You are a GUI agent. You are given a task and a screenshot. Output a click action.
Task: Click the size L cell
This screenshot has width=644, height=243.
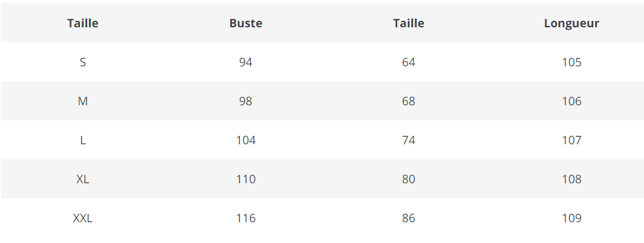pyautogui.click(x=83, y=140)
